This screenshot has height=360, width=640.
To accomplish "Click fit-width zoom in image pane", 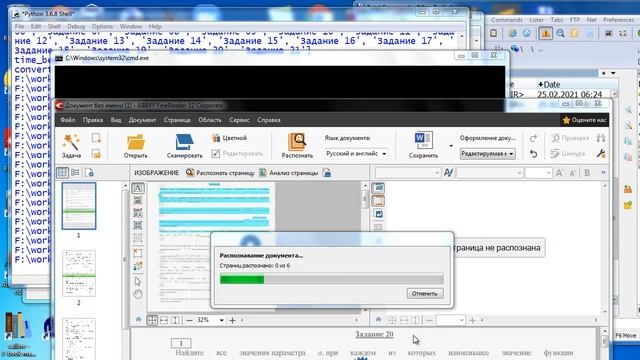I will click(x=164, y=320).
